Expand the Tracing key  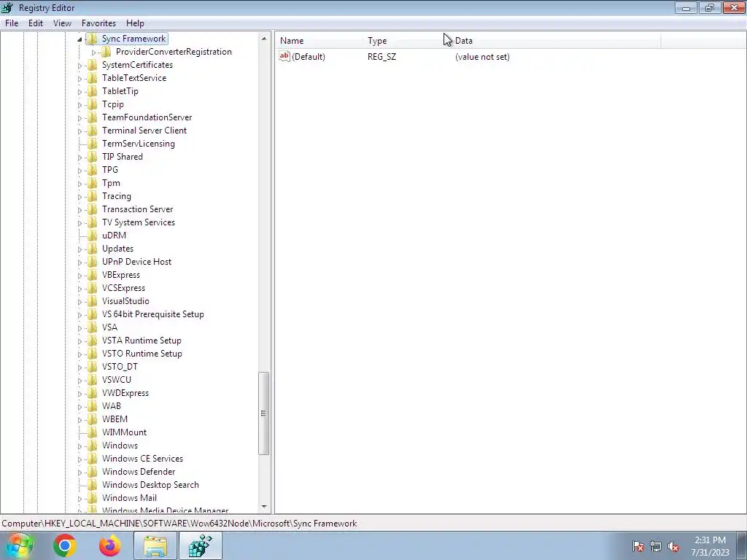[x=80, y=197]
